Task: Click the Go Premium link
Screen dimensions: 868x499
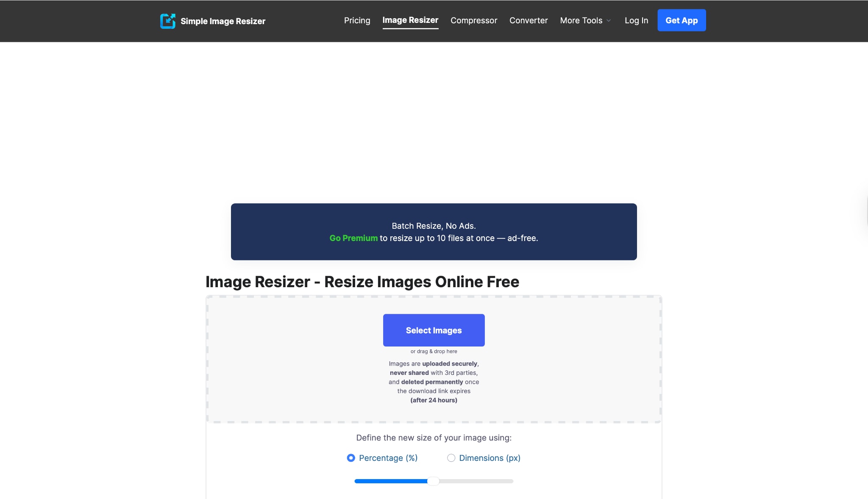Action: point(353,238)
